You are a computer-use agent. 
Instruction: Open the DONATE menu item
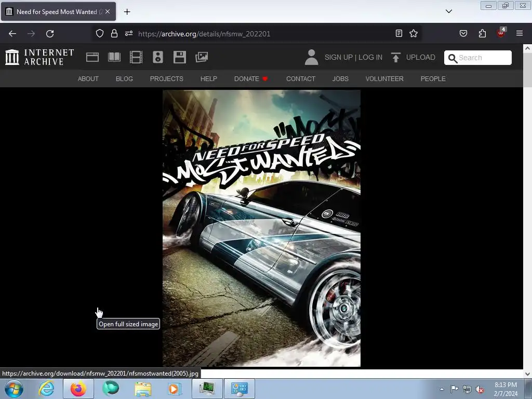click(x=251, y=79)
